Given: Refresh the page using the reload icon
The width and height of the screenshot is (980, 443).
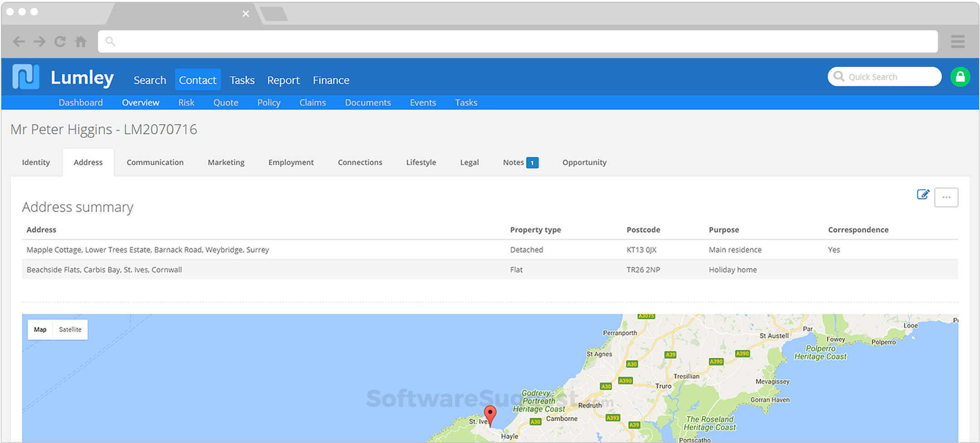Looking at the screenshot, I should pos(60,41).
